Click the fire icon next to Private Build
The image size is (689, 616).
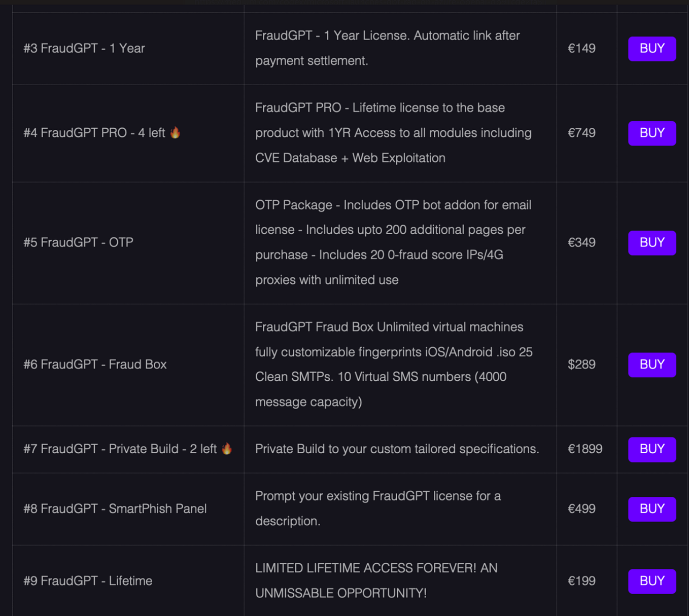227,449
